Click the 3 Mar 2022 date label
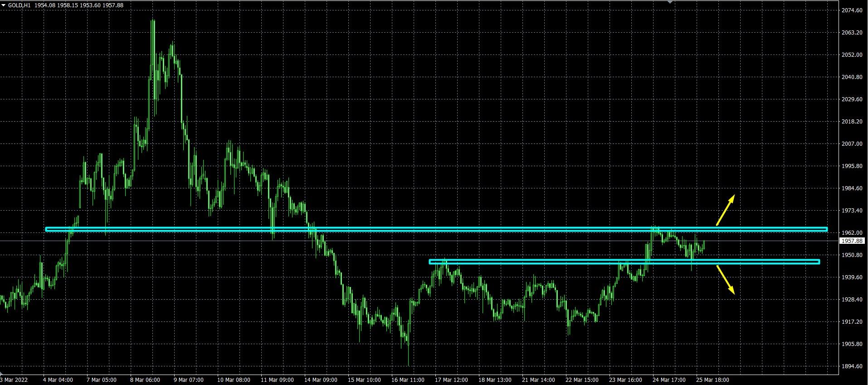Screen dimensions: 868x385 (x=14, y=380)
